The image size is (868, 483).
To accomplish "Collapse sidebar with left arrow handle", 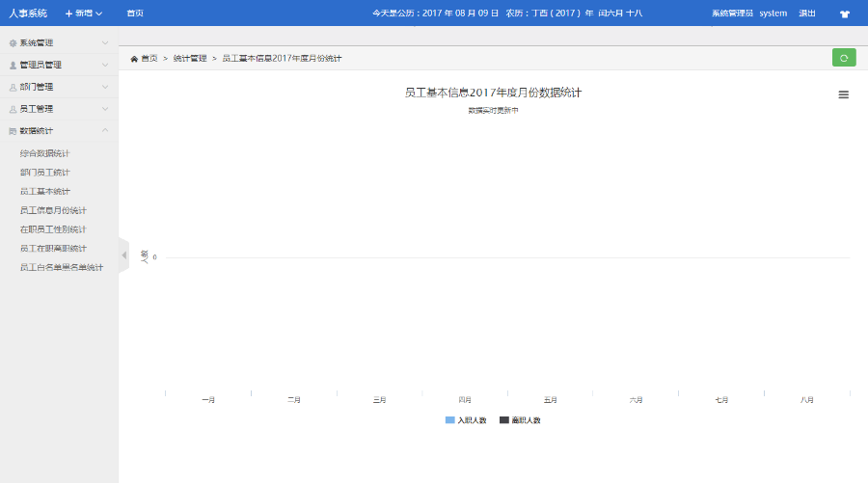I will tap(124, 255).
